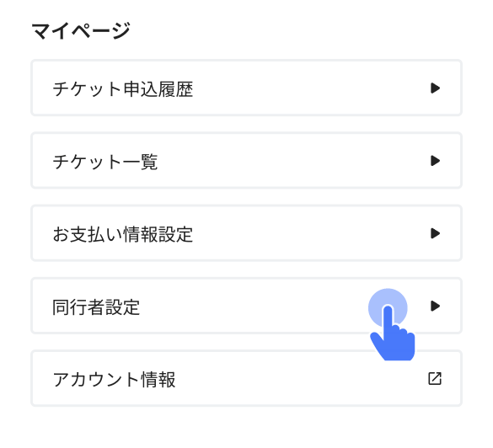
Task: Open the チケット申込履歴 menu row
Action: click(246, 88)
